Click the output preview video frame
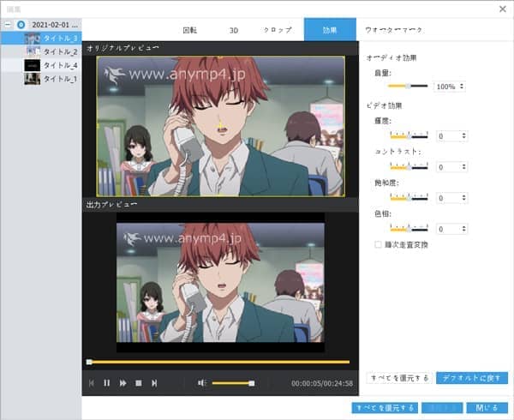Viewport: 514px width, 420px height. coord(220,282)
